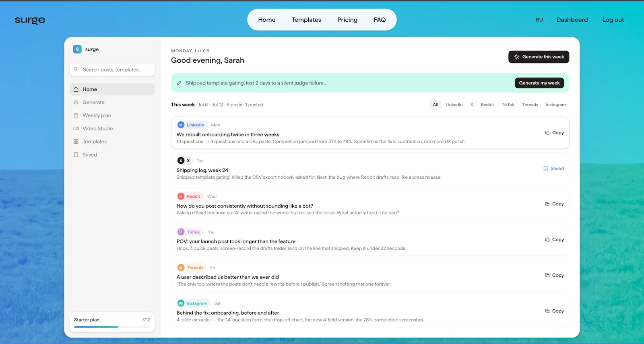Filter posts by the Threads tab
Viewport: 644px width, 344px height.
pos(530,105)
